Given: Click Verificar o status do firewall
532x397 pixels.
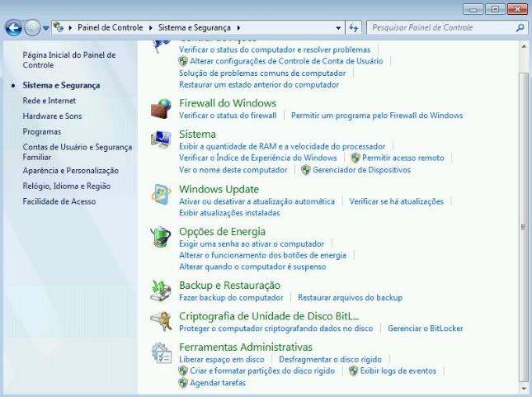Looking at the screenshot, I should pos(228,116).
